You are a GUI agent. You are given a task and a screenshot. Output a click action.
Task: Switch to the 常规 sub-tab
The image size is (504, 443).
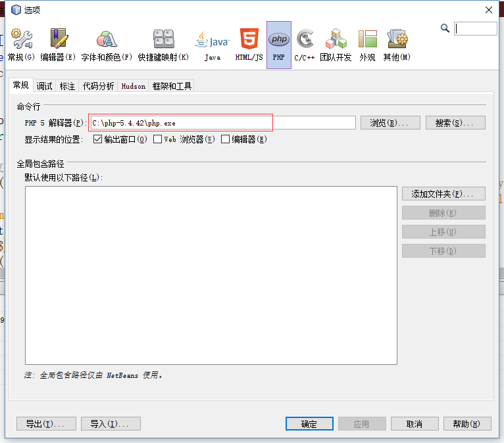point(21,85)
